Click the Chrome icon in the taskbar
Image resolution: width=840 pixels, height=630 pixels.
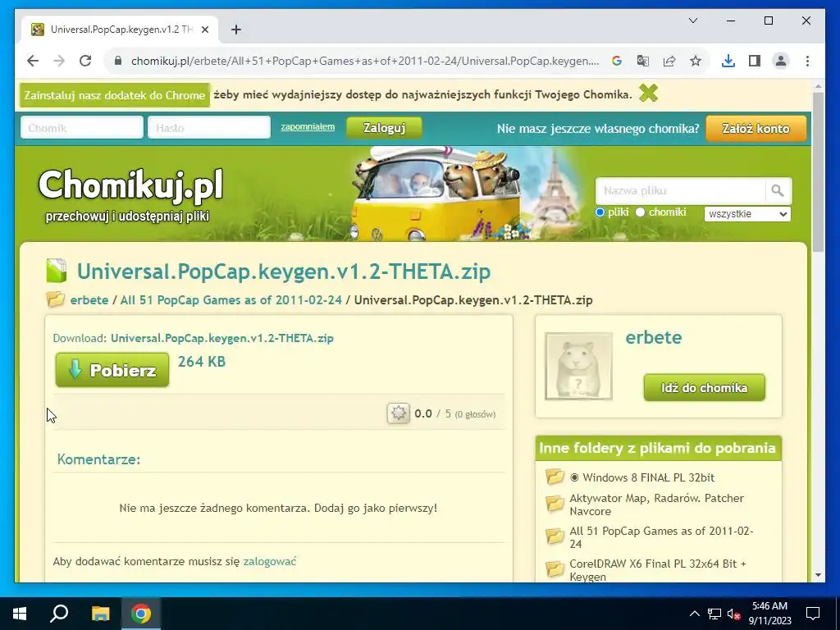(x=141, y=614)
